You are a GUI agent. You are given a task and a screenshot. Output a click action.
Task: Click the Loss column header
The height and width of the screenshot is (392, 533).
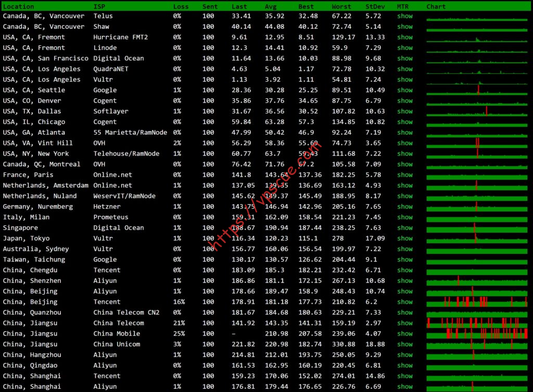click(181, 6)
